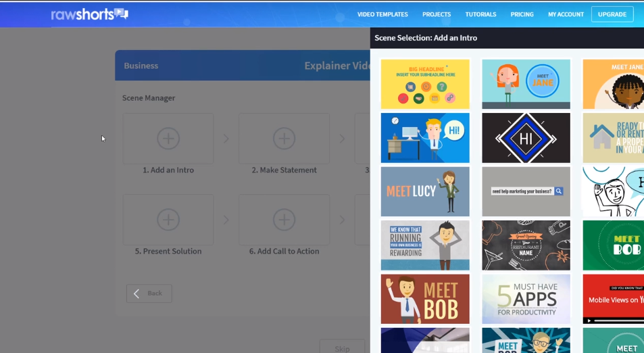Click the rawshorts logo
The height and width of the screenshot is (353, 644).
click(x=89, y=14)
